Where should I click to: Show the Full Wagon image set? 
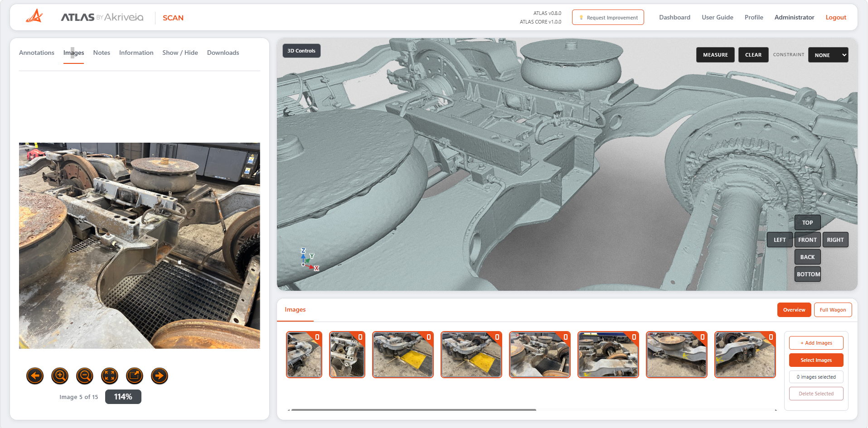[x=833, y=310]
